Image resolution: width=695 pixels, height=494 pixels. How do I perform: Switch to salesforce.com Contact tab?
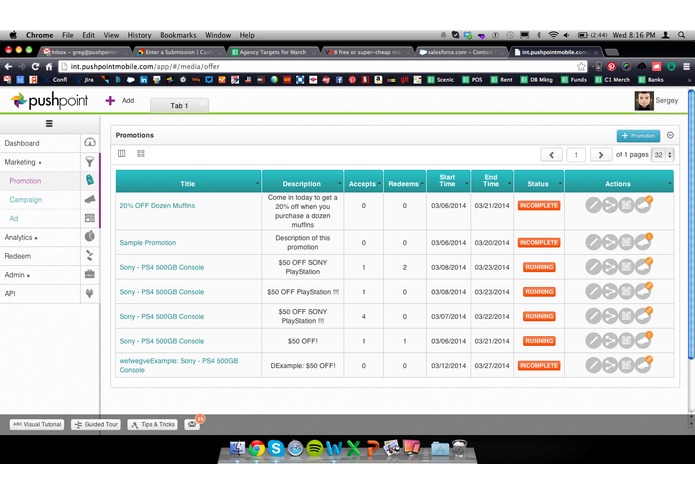[460, 52]
